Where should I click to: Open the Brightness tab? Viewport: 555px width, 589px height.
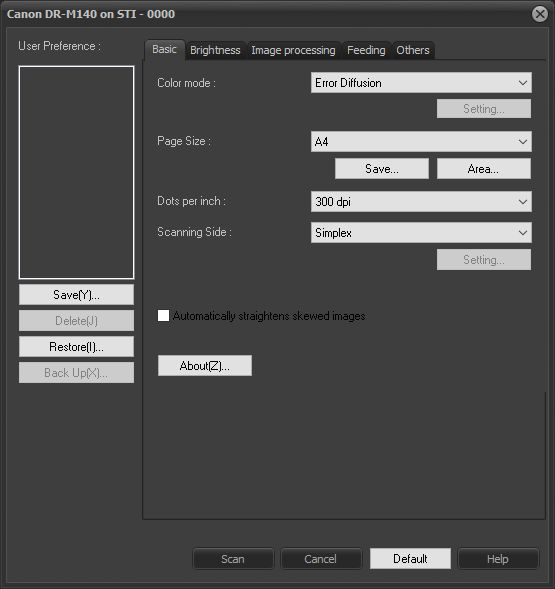pyautogui.click(x=215, y=50)
